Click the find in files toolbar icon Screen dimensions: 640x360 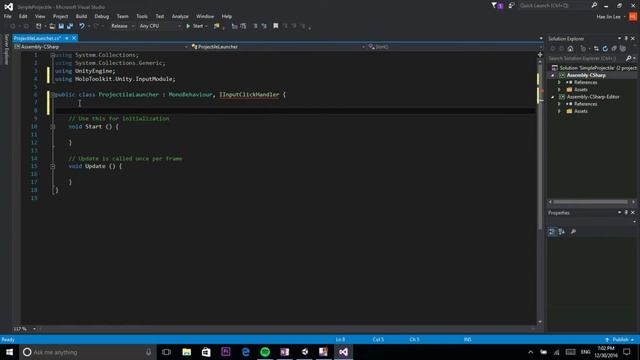(x=217, y=26)
